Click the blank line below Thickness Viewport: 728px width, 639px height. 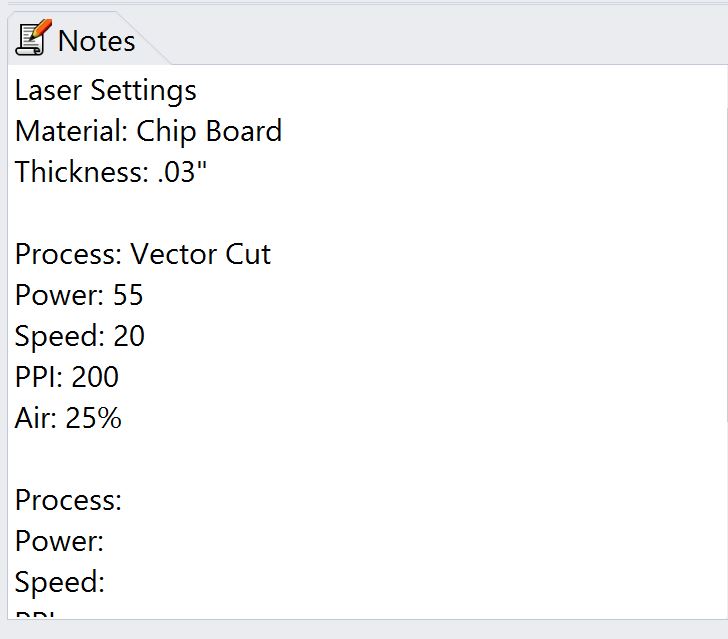367,213
